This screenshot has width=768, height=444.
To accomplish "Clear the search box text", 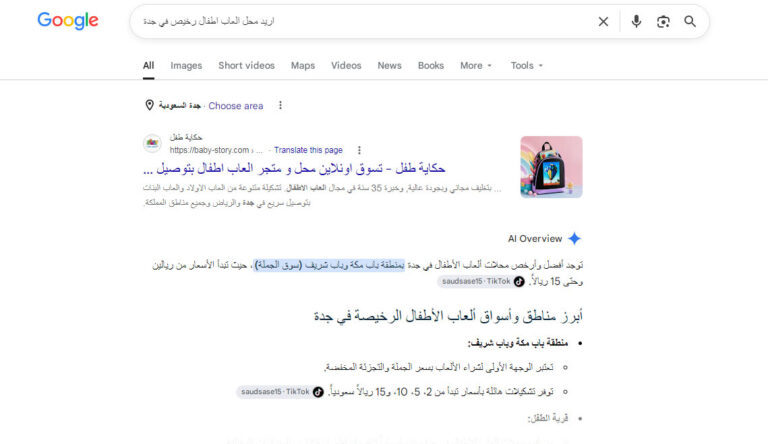I will tap(603, 22).
